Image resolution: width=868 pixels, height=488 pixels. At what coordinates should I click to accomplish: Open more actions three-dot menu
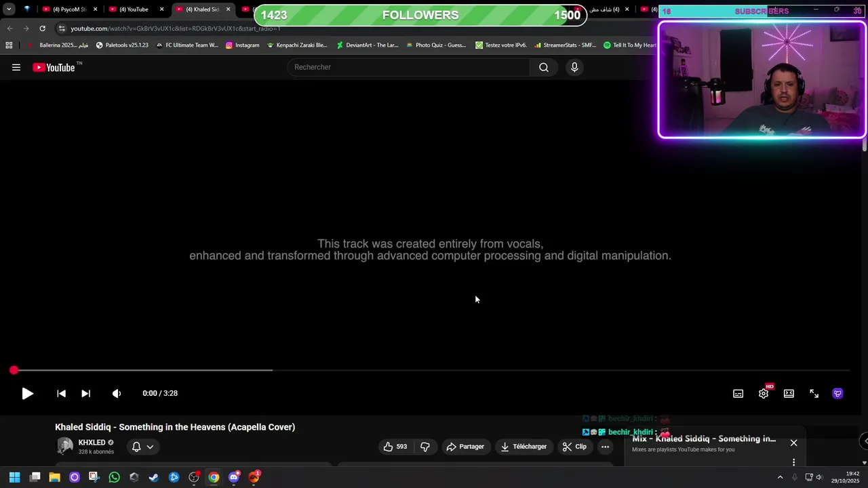click(605, 447)
